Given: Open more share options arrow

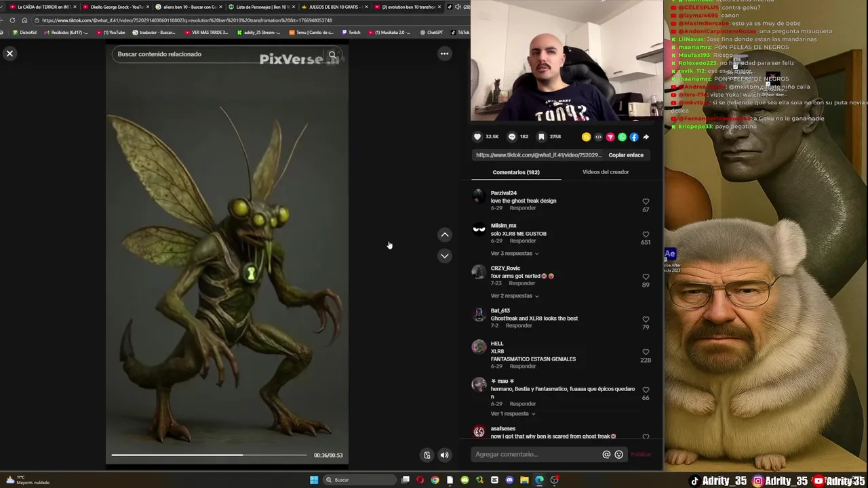Looking at the screenshot, I should click(646, 137).
